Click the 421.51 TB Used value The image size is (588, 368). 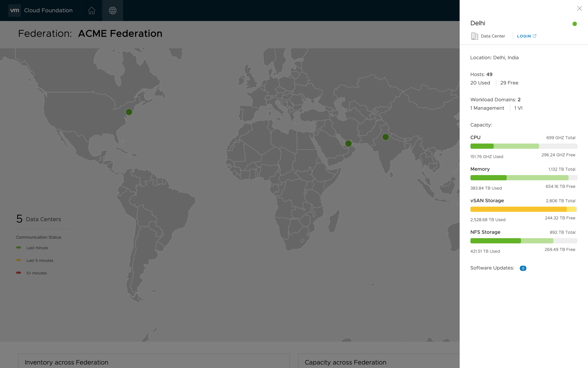coord(485,251)
